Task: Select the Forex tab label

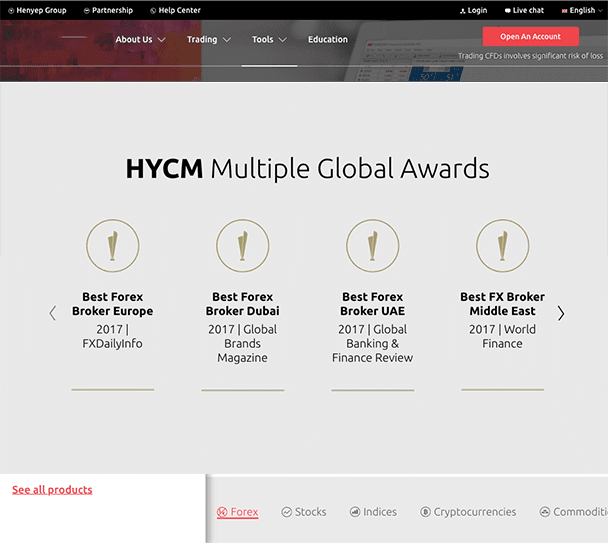Action: pos(244,512)
